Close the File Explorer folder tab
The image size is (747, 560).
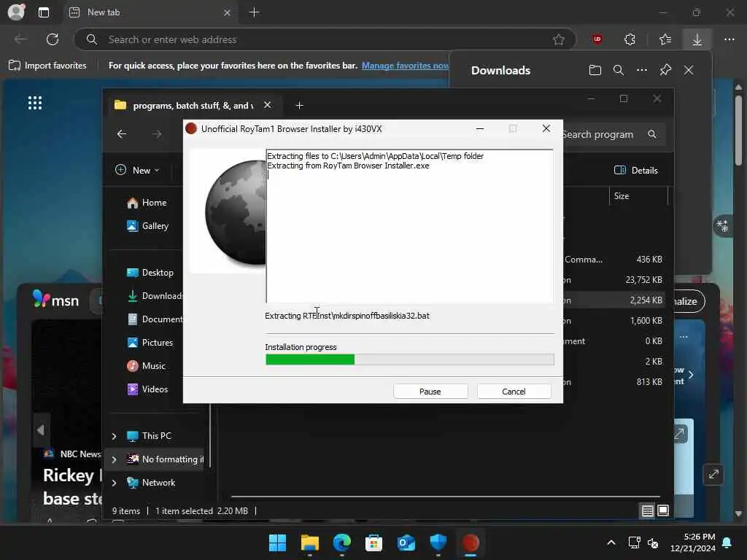coord(267,105)
